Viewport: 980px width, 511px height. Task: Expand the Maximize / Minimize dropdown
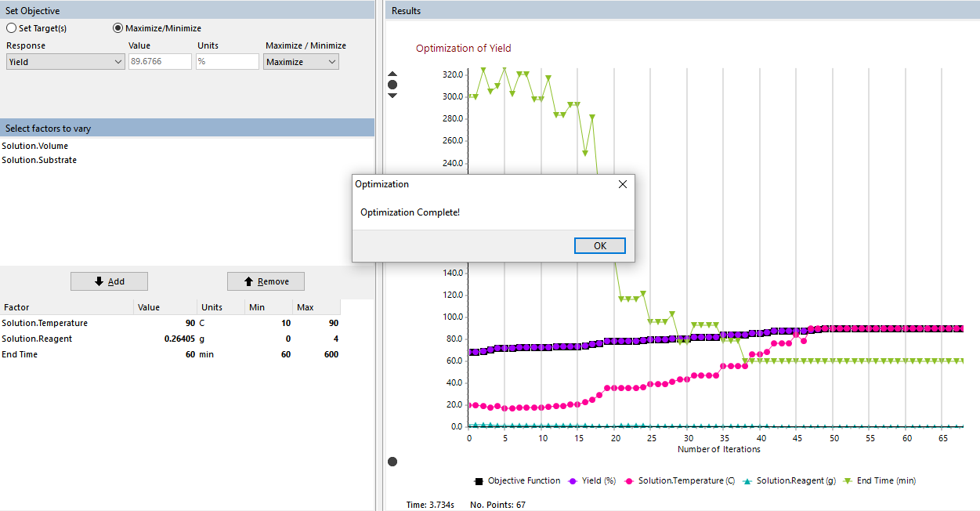[301, 62]
